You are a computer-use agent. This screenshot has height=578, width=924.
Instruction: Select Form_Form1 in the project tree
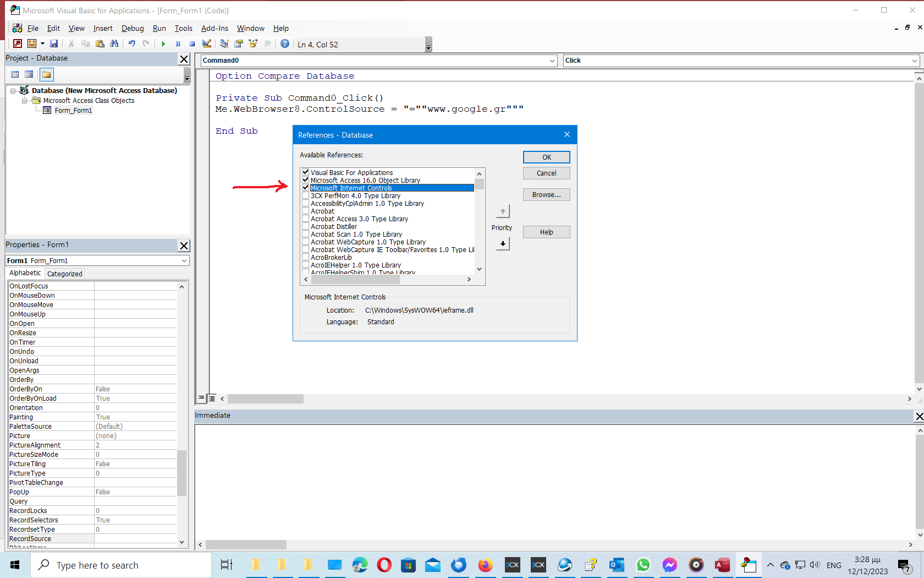click(x=73, y=111)
